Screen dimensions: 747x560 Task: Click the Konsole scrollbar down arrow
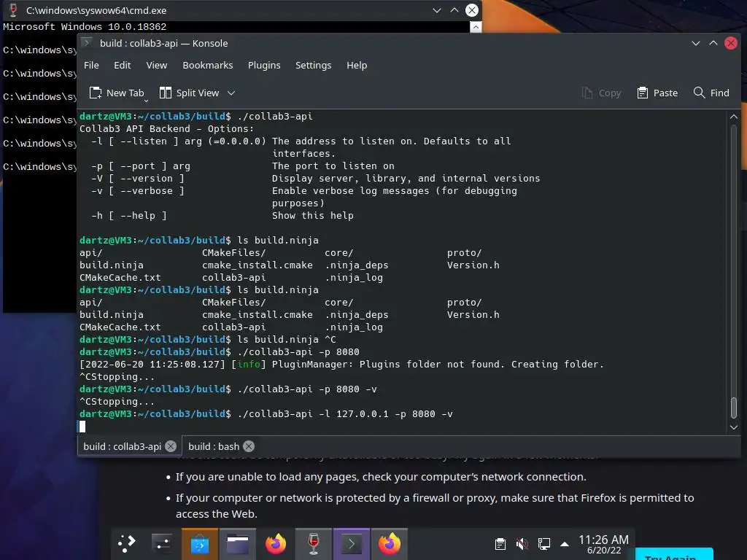point(734,427)
